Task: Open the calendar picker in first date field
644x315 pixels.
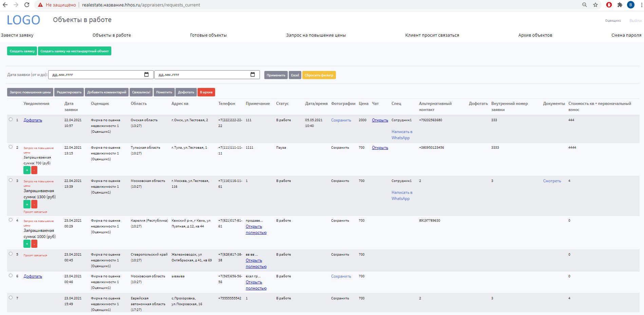Action: (147, 75)
